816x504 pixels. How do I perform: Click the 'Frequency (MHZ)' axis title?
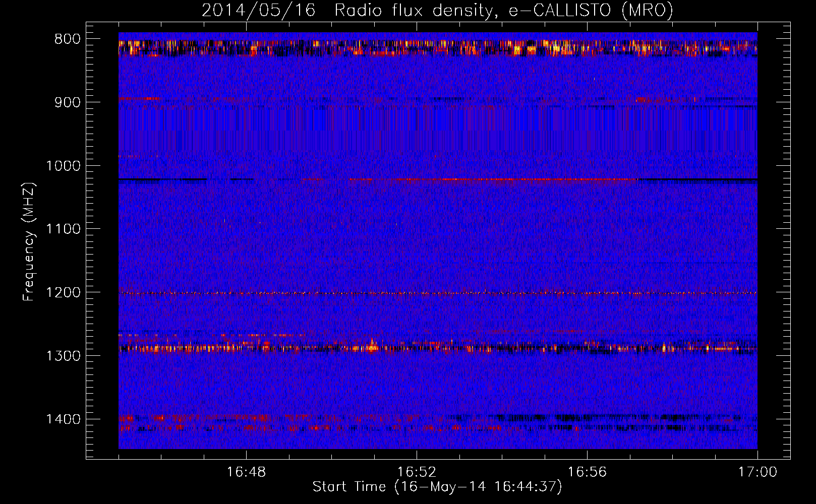29,241
